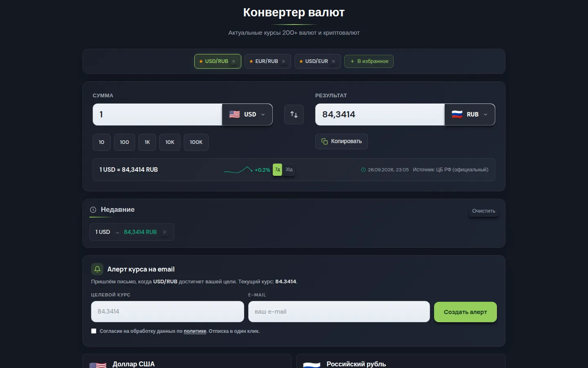Click the Российский рубль card heading
Image resolution: width=588 pixels, height=368 pixels.
356,364
